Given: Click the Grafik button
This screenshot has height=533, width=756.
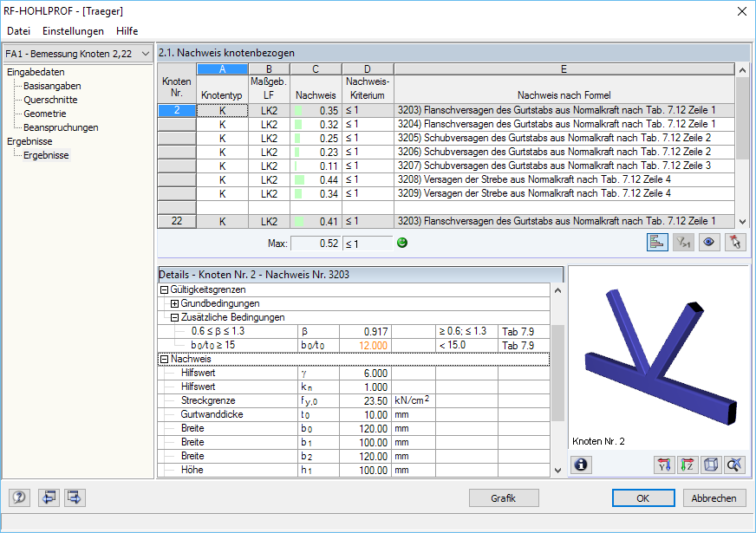Looking at the screenshot, I should (504, 497).
